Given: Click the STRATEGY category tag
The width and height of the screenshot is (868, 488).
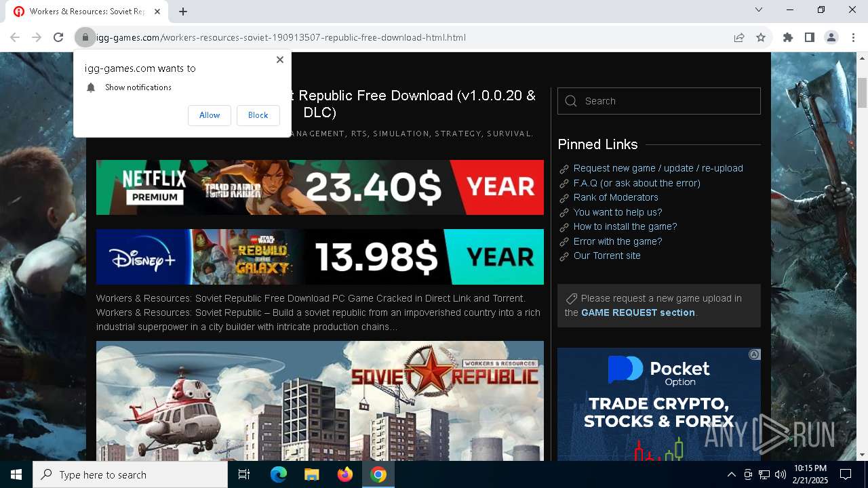Looking at the screenshot, I should 458,134.
